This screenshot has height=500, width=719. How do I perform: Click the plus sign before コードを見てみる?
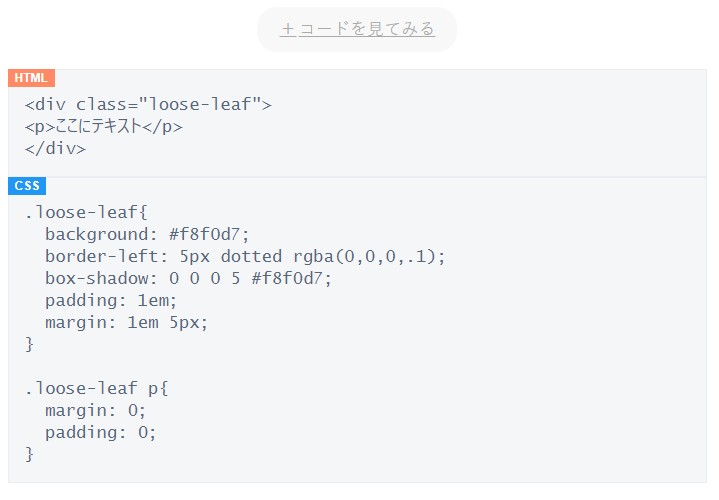pos(288,29)
